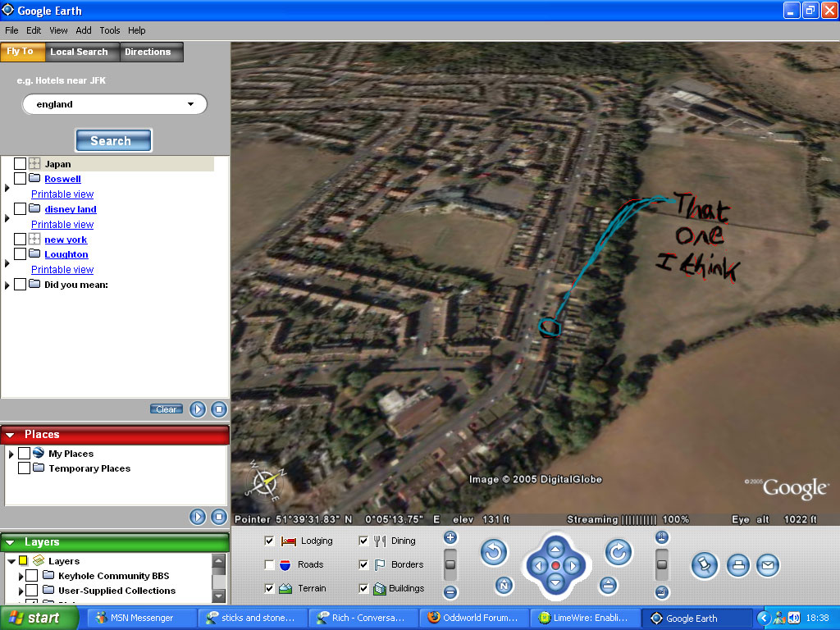Expand the My Places tree node
This screenshot has width=840, height=630.
pos(11,454)
